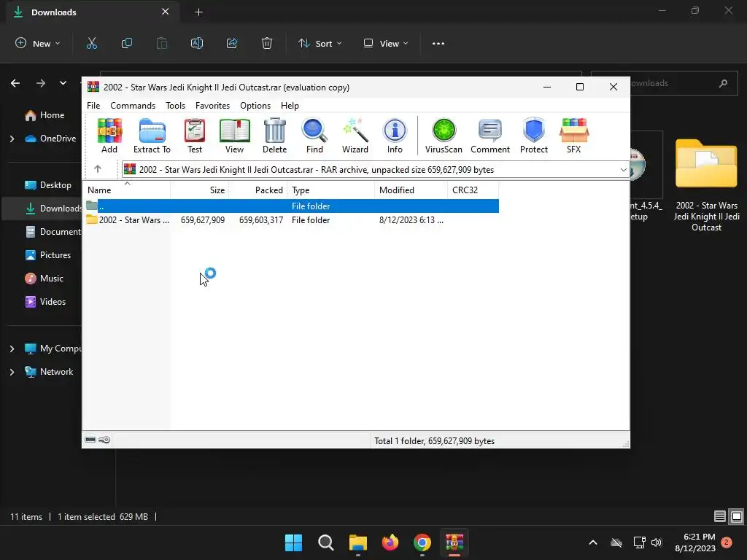Click the Copy icon in Explorer toolbar
Screen dimensions: 747x560
pos(127,43)
